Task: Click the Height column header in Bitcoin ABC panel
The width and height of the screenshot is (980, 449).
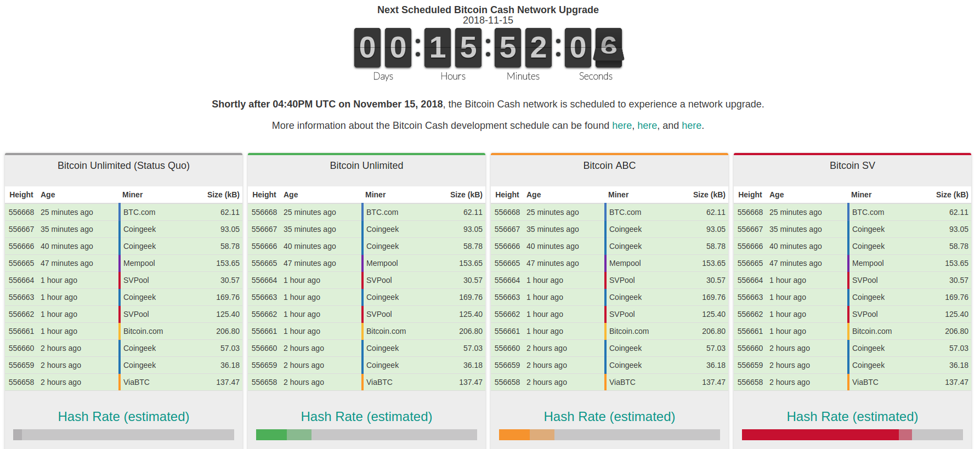Action: (507, 195)
